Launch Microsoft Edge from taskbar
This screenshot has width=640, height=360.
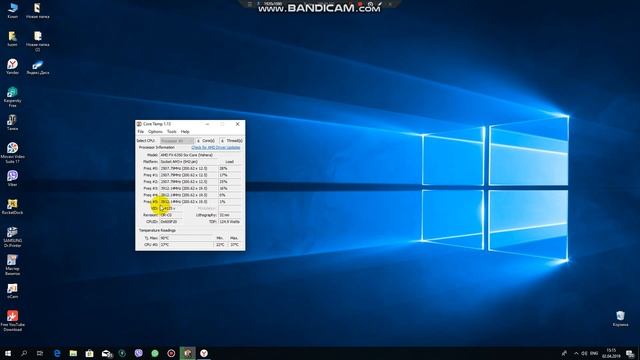(57, 353)
